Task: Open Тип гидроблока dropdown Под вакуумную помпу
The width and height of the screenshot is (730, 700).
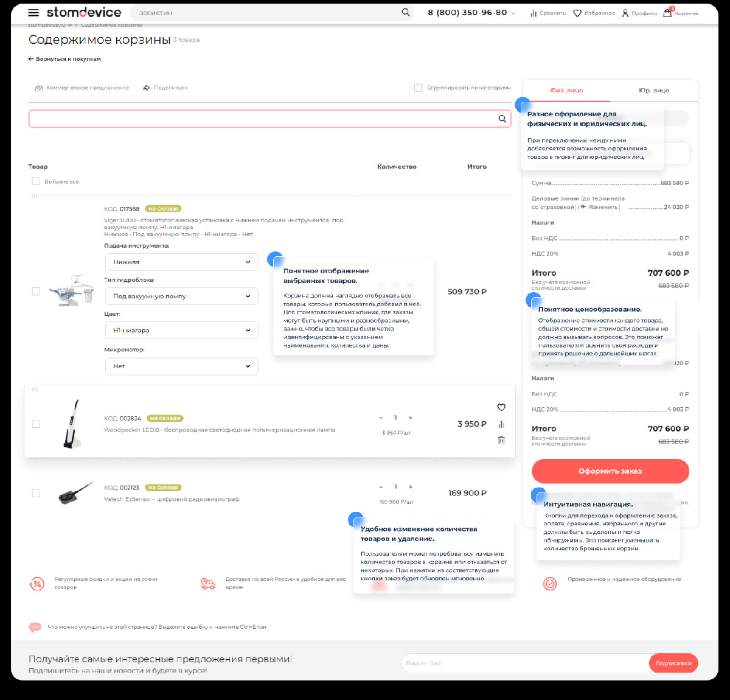Action: 181,296
